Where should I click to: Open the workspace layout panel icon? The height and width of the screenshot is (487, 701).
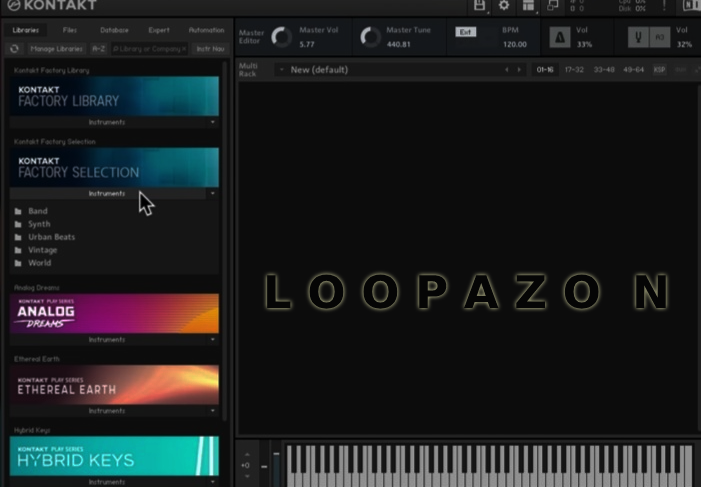528,7
